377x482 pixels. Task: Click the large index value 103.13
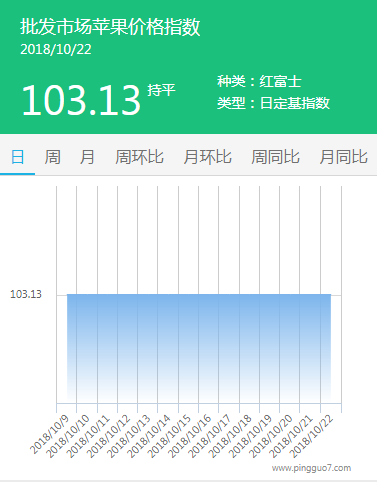[x=81, y=100]
